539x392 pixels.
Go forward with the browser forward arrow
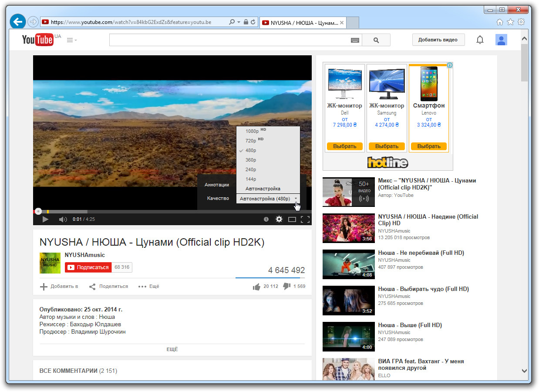33,22
